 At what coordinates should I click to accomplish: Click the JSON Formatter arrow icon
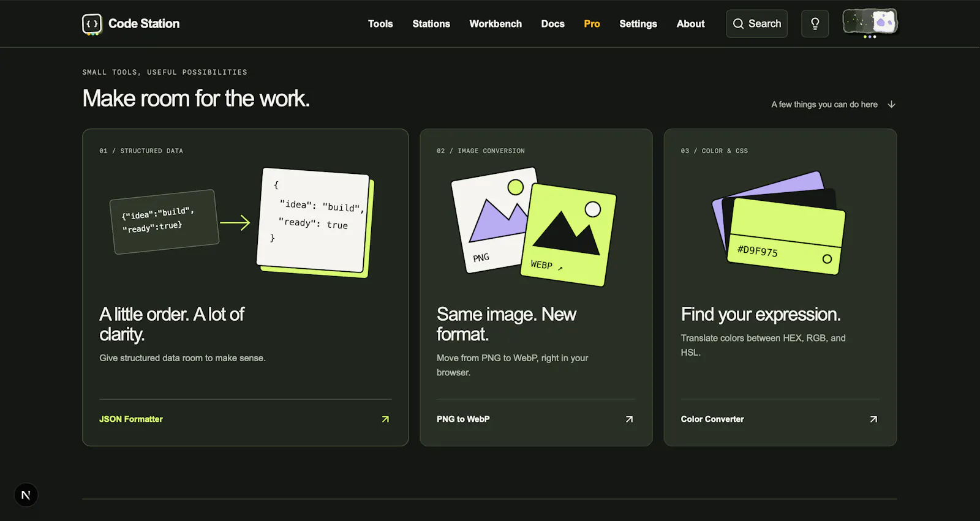coord(385,419)
